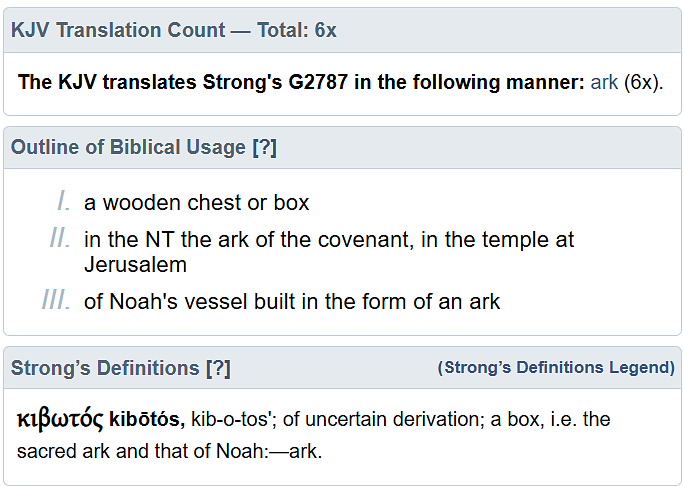
Task: Click the transliteration kibōtós
Action: (147, 419)
